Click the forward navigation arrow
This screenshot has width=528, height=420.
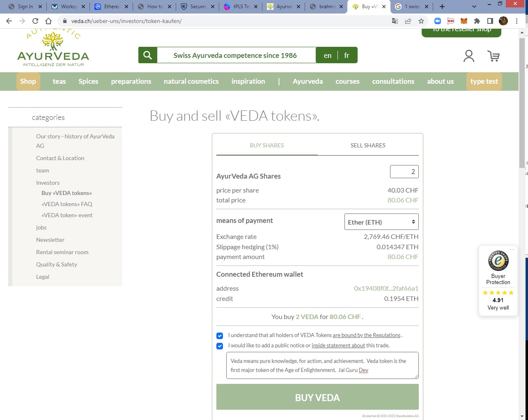22,21
